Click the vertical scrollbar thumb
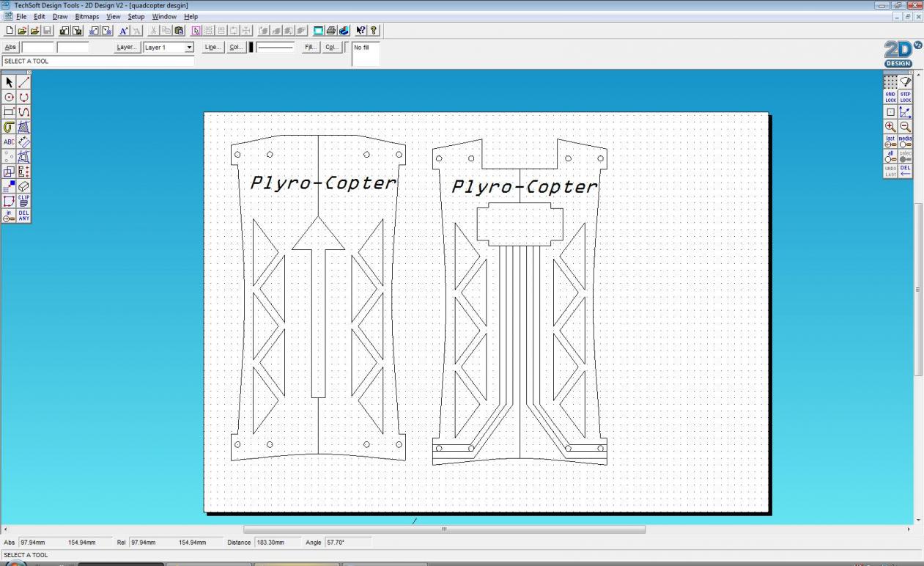The height and width of the screenshot is (566, 924). [919, 289]
